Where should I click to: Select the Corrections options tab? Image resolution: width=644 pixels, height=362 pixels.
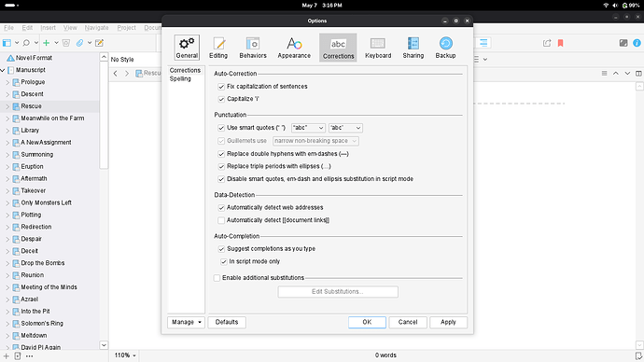[x=338, y=48]
